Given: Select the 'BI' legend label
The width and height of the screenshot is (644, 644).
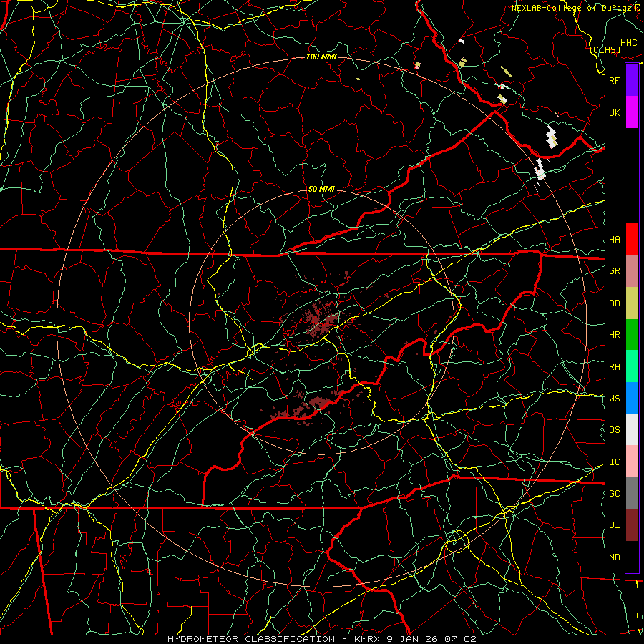Looking at the screenshot, I should (x=614, y=525).
